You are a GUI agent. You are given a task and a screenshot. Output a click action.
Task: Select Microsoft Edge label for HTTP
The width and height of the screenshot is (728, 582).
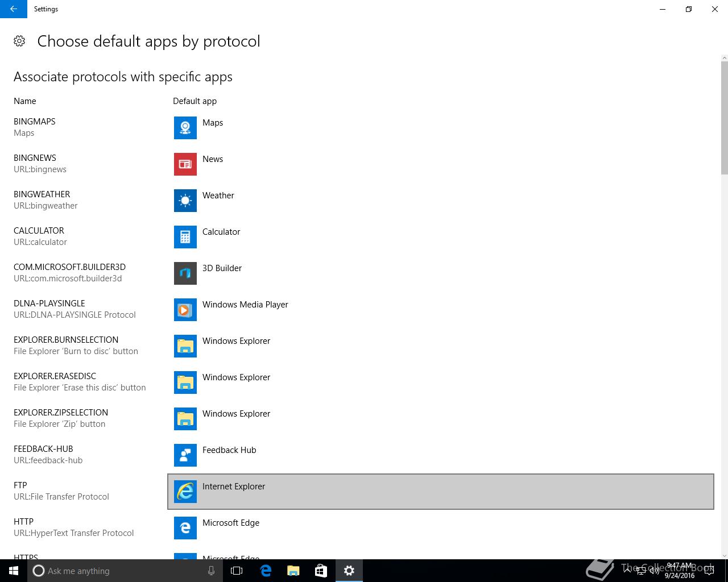[x=231, y=523]
